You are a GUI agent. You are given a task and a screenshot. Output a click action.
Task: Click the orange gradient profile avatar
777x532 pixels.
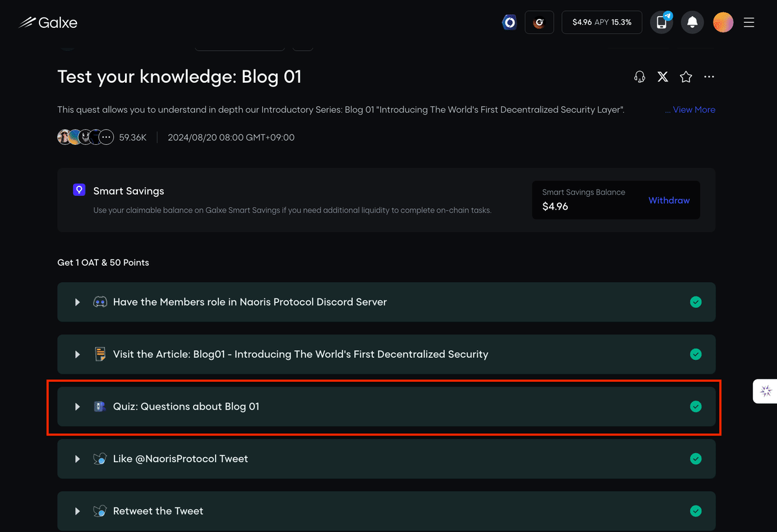[x=723, y=23]
